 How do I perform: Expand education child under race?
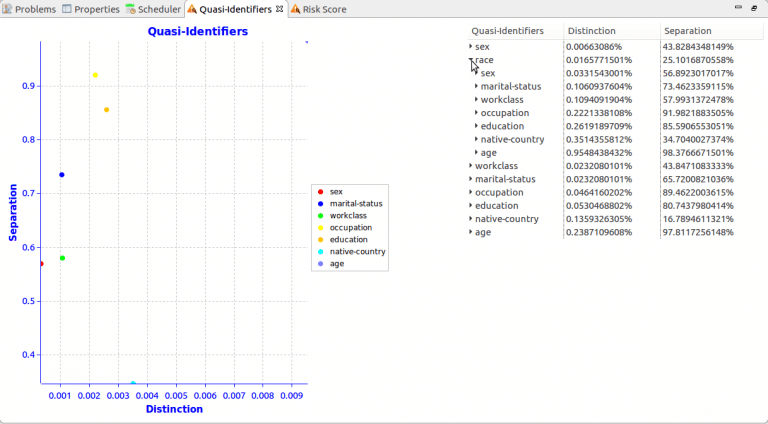coord(477,126)
